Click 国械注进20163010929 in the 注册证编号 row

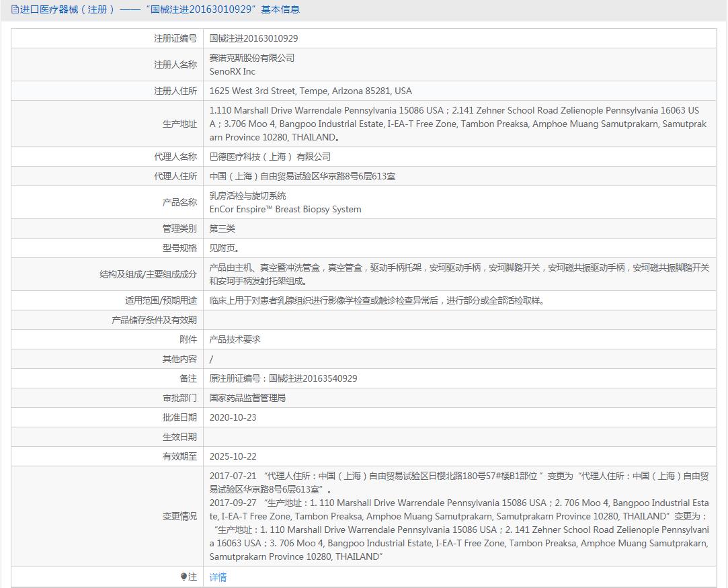pos(253,38)
